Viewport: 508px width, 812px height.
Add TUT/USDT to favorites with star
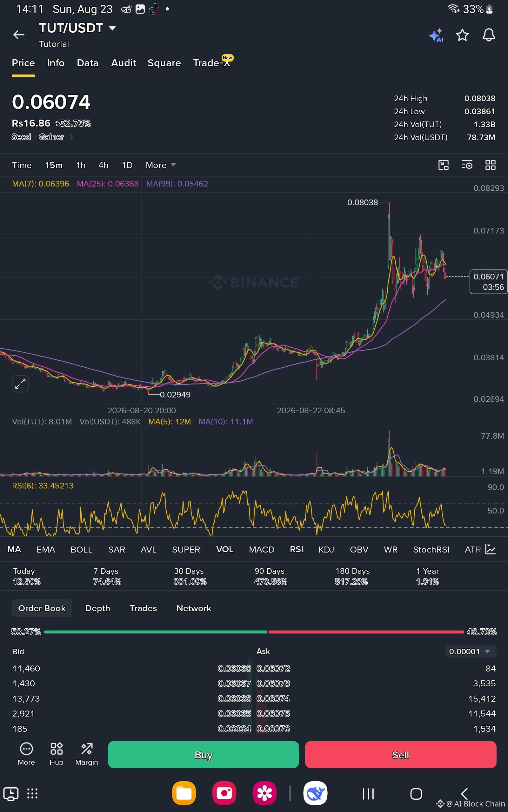click(x=462, y=35)
